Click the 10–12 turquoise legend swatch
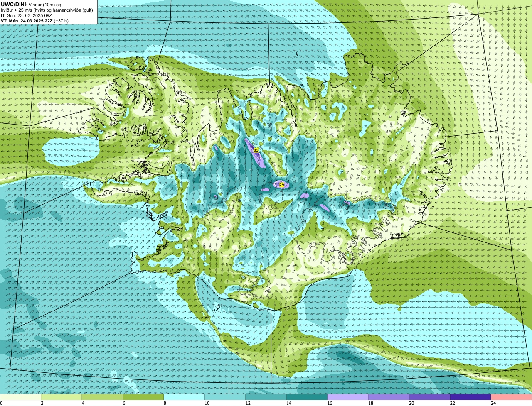This screenshot has height=406, width=532. 225,397
